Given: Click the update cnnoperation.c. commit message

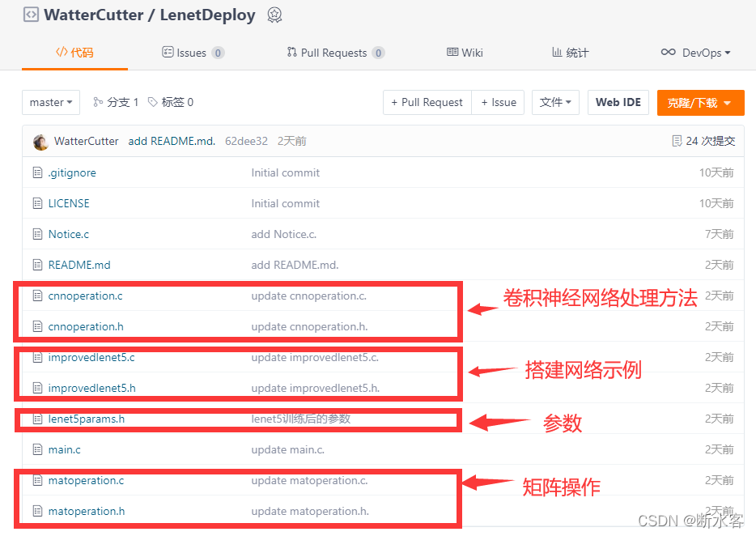Looking at the screenshot, I should click(x=309, y=296).
